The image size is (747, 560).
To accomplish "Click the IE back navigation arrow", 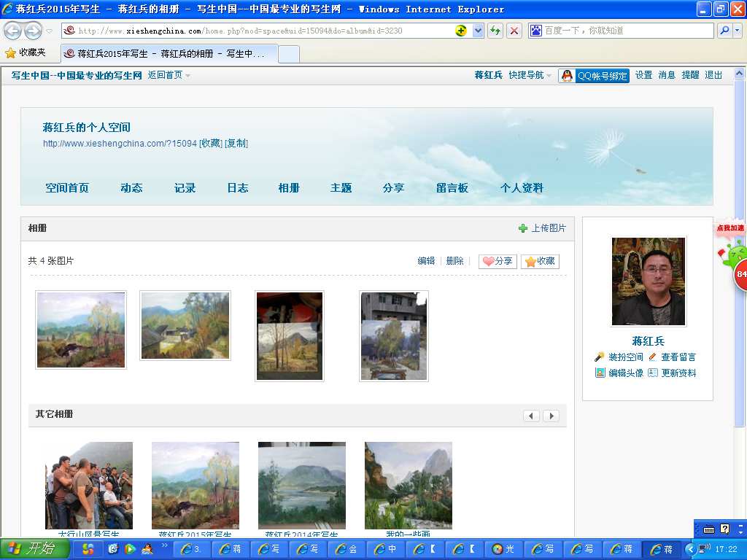I will [x=13, y=31].
